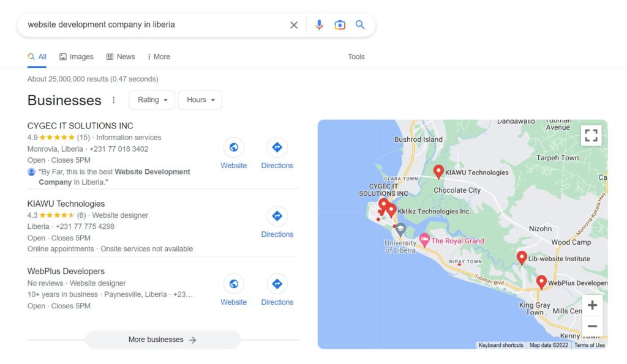Open the More search categories menu

click(x=159, y=57)
